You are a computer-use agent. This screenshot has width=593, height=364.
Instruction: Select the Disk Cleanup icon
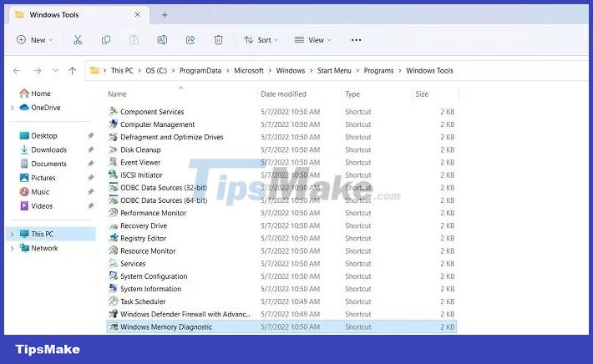(113, 149)
